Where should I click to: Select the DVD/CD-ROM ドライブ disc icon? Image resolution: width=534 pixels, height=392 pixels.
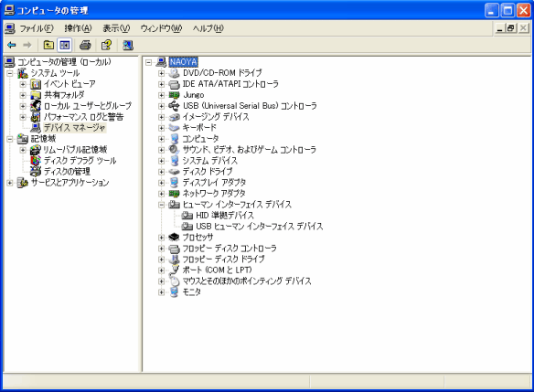[x=174, y=73]
